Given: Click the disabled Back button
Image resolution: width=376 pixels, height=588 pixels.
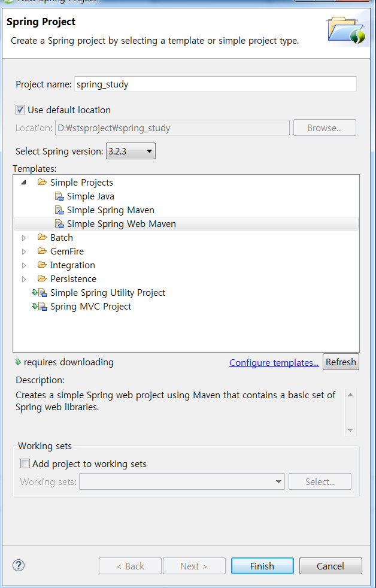Looking at the screenshot, I should click(x=130, y=566).
